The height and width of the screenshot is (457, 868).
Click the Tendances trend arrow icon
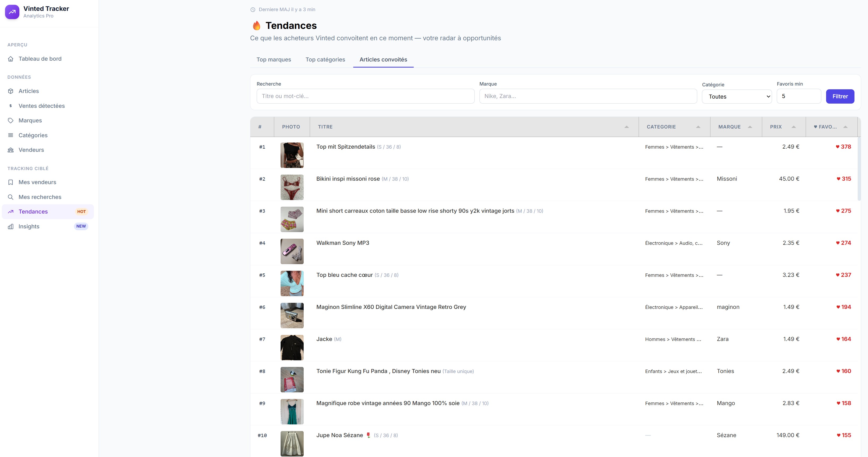pyautogui.click(x=11, y=212)
